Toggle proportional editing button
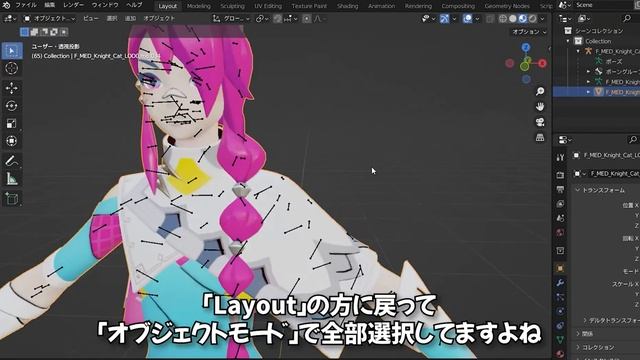This screenshot has height=360, width=640. pos(307,19)
